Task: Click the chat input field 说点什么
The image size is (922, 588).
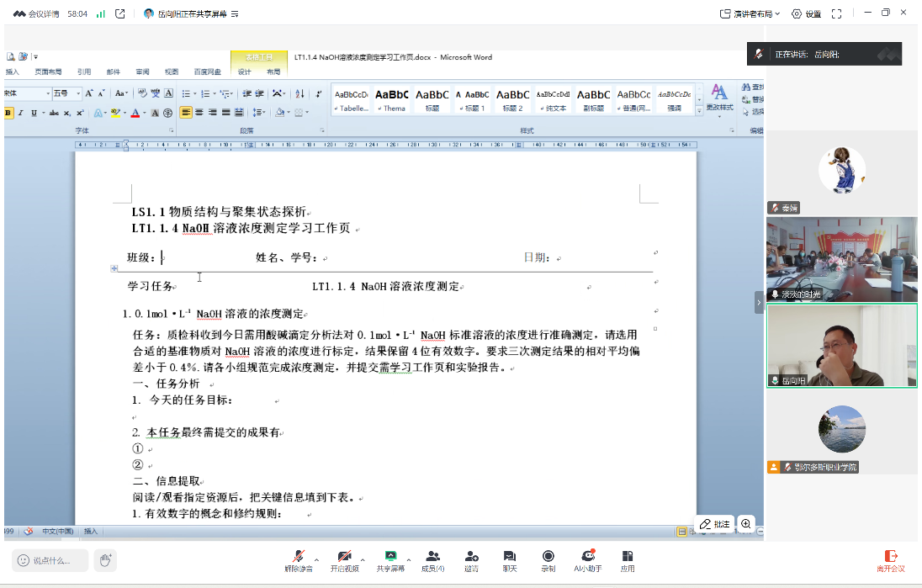Action: coord(50,560)
